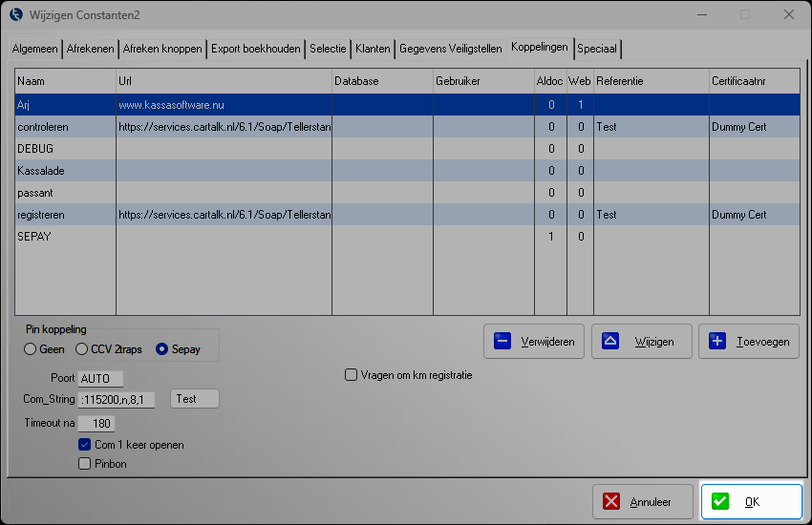The width and height of the screenshot is (812, 525).
Task: Enable the Pinbon checkbox
Action: pyautogui.click(x=85, y=464)
